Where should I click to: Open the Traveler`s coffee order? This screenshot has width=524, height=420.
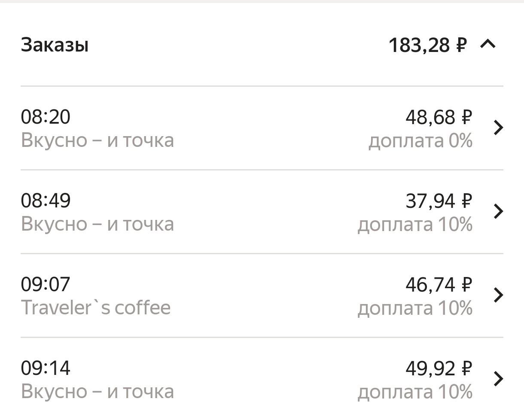pos(96,307)
